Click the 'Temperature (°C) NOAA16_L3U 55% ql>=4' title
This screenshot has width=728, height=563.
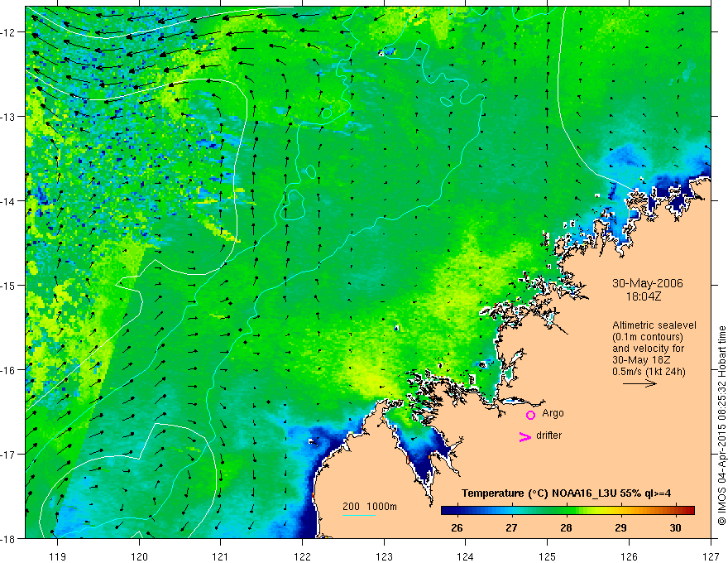(566, 493)
